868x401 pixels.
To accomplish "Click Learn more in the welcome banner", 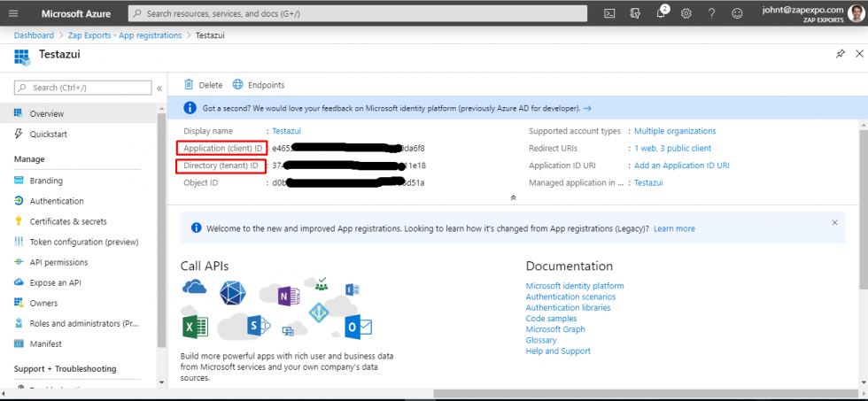I will click(674, 228).
